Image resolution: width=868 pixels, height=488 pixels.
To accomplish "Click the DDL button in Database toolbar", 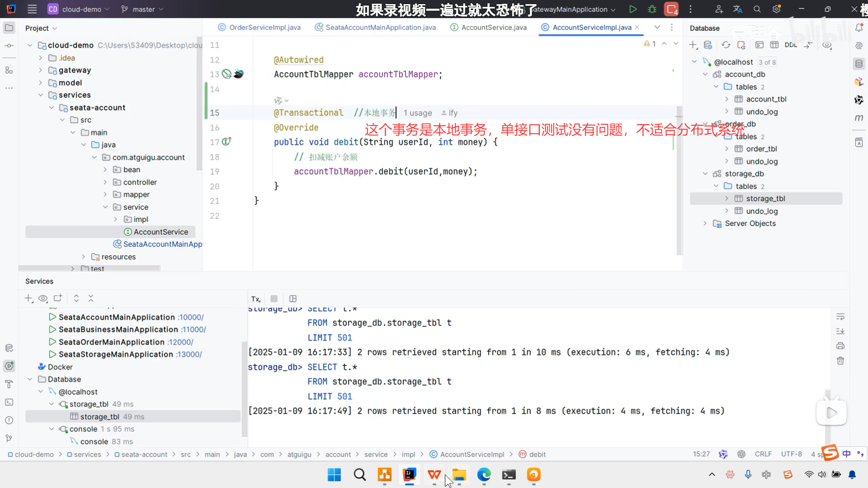I will point(791,45).
